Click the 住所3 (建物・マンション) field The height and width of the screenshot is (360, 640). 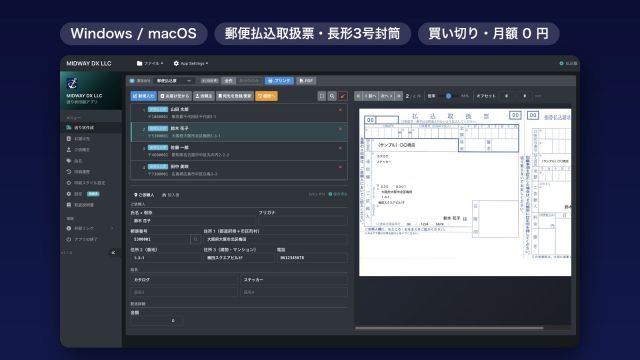tap(239, 258)
